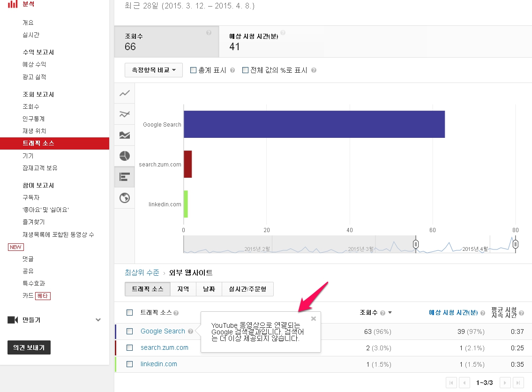Enable the 총계 표시 checkbox

pyautogui.click(x=193, y=70)
